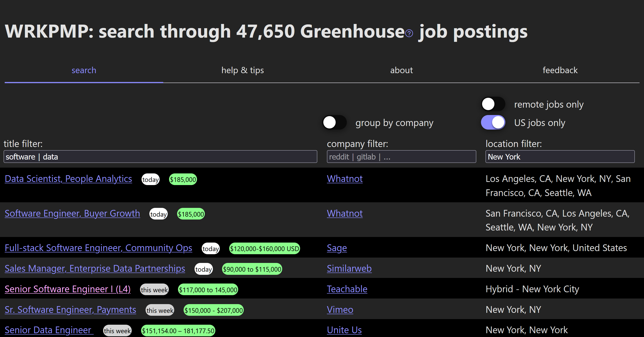Switch to the about tab
Screen dimensions: 644x337
(401, 70)
